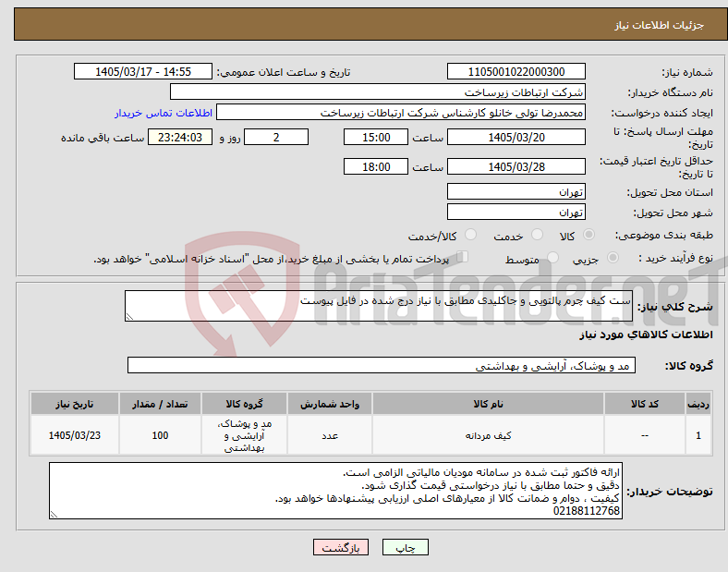
Task: Click the need number field 1105001022000300
Action: point(516,72)
